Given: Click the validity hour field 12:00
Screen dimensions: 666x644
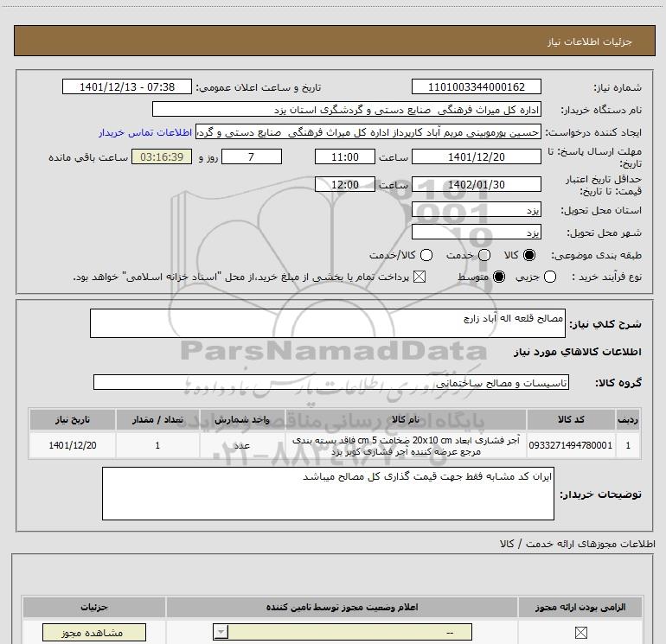Looking at the screenshot, I should tap(345, 184).
